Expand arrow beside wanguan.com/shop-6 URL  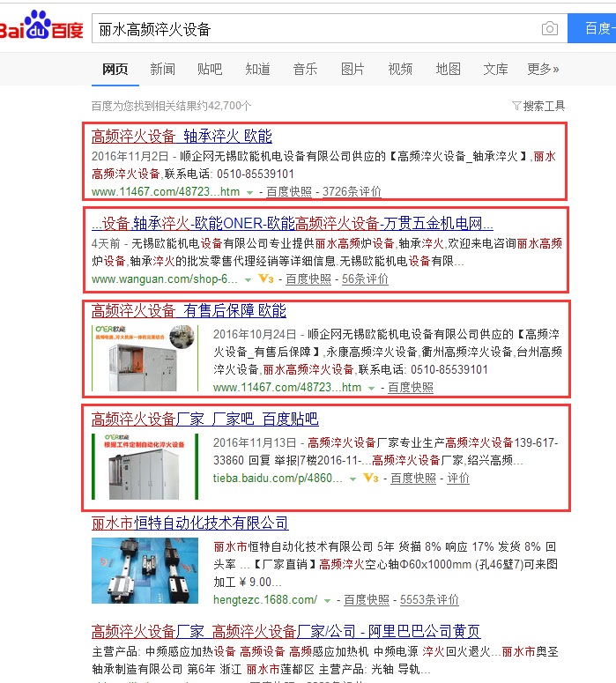[x=249, y=279]
